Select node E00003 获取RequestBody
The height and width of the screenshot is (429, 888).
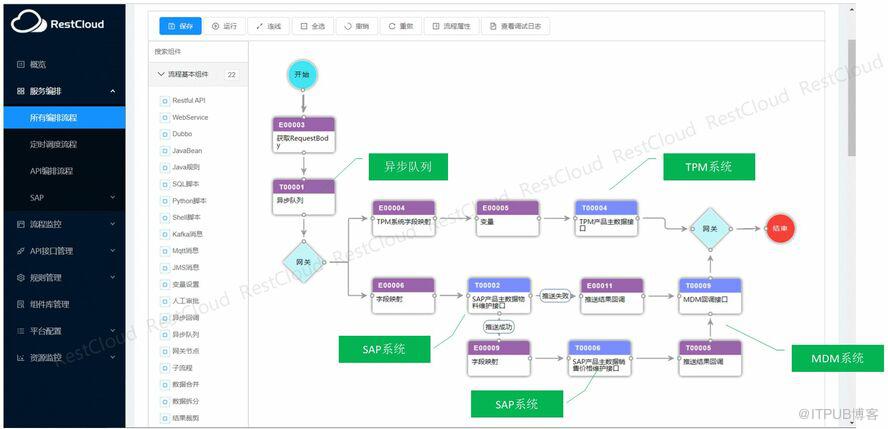coord(304,135)
